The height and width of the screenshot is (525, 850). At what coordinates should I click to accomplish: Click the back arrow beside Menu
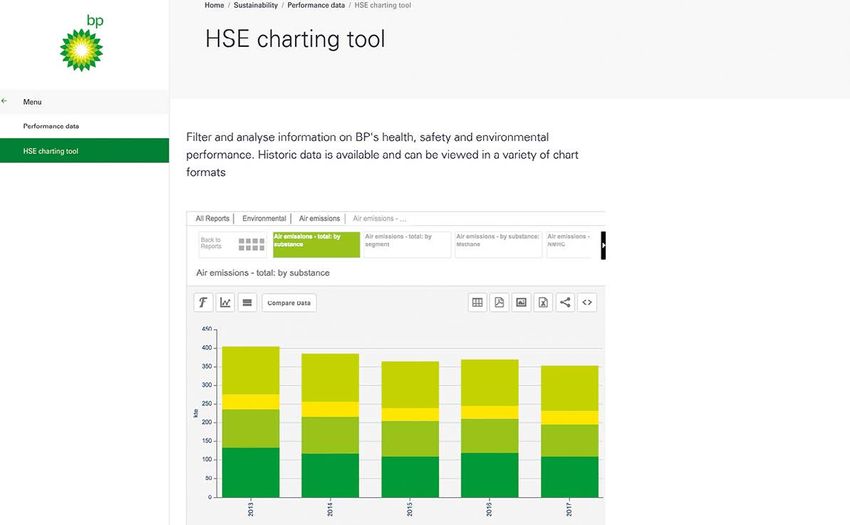tap(5, 102)
